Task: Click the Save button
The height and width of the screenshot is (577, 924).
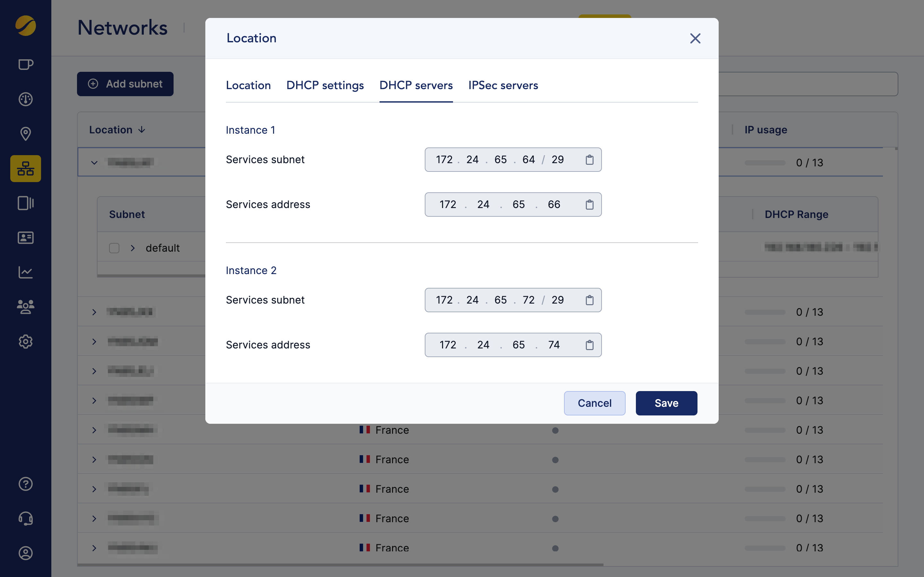Action: coord(666,403)
